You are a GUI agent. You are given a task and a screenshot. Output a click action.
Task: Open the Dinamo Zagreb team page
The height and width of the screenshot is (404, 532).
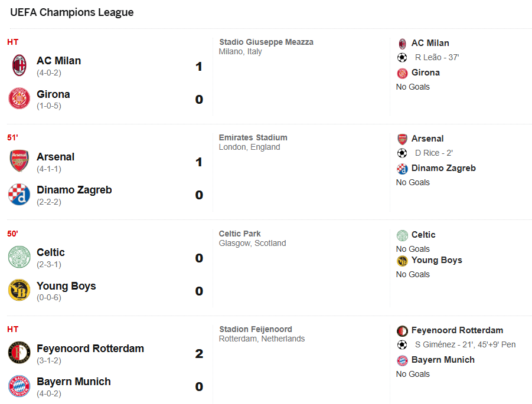tap(74, 190)
